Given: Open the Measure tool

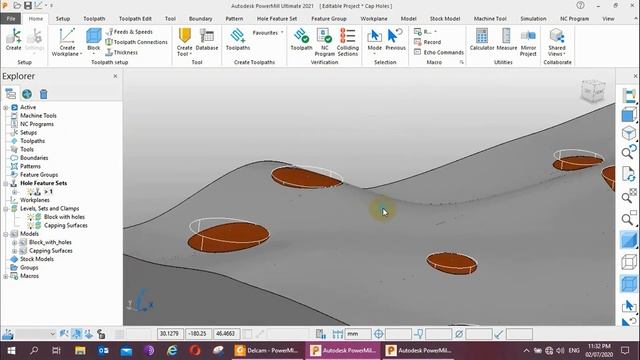Looking at the screenshot, I should pos(507,40).
